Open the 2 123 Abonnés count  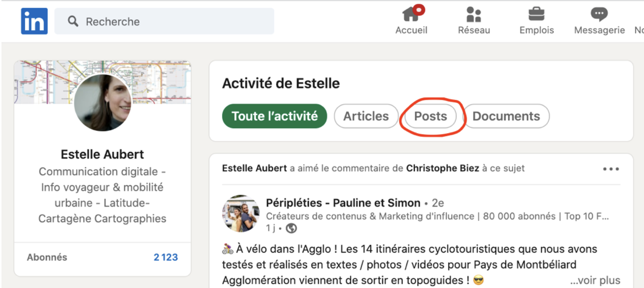[x=166, y=257]
